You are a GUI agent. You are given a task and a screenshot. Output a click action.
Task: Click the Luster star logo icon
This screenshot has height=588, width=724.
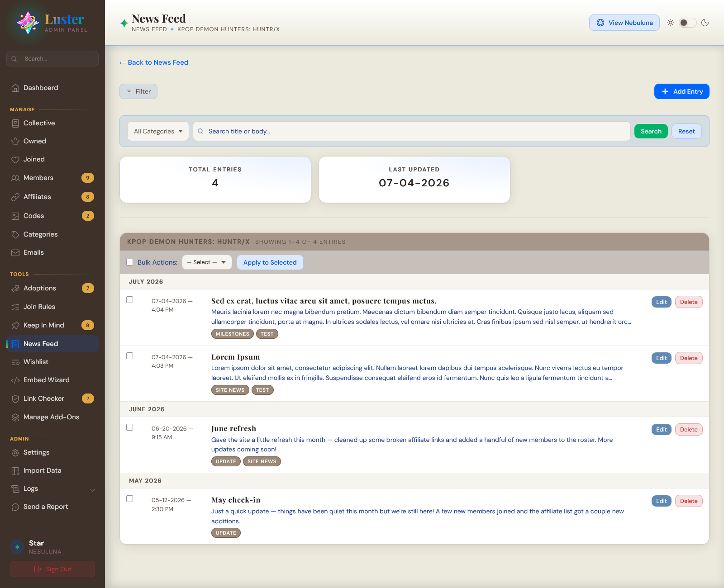(28, 23)
